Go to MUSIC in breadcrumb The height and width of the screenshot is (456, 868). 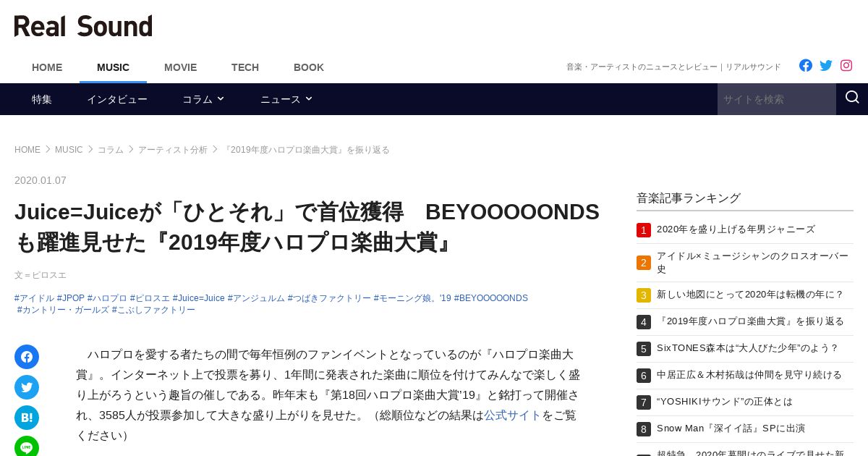click(x=69, y=150)
